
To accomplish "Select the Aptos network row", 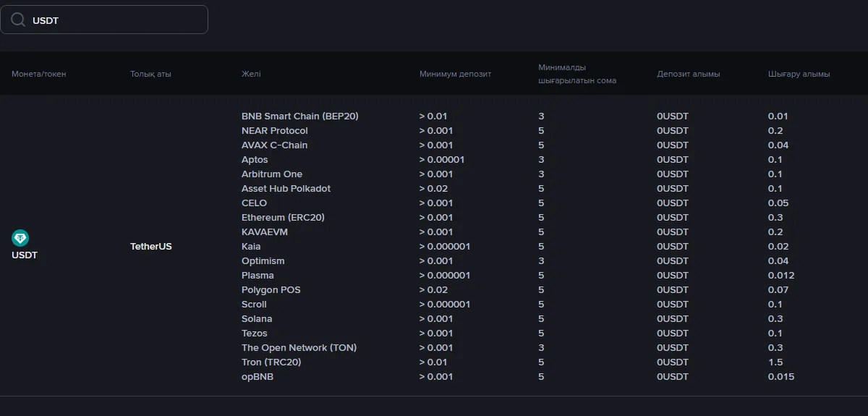I will [255, 159].
